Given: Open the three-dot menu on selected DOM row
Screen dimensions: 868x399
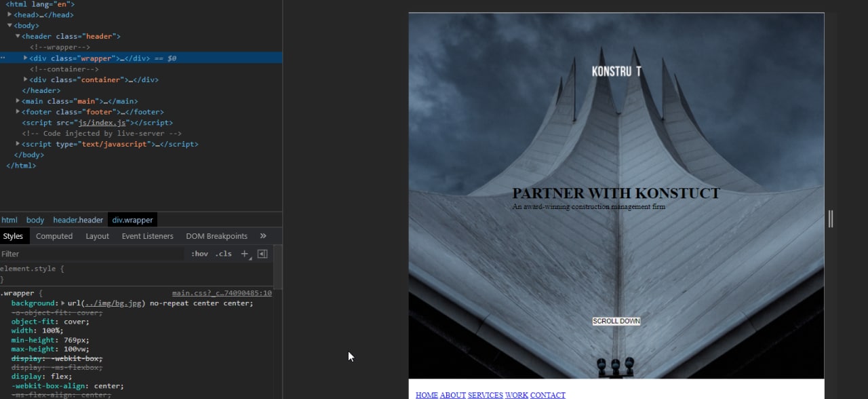Looking at the screenshot, I should [x=3, y=58].
